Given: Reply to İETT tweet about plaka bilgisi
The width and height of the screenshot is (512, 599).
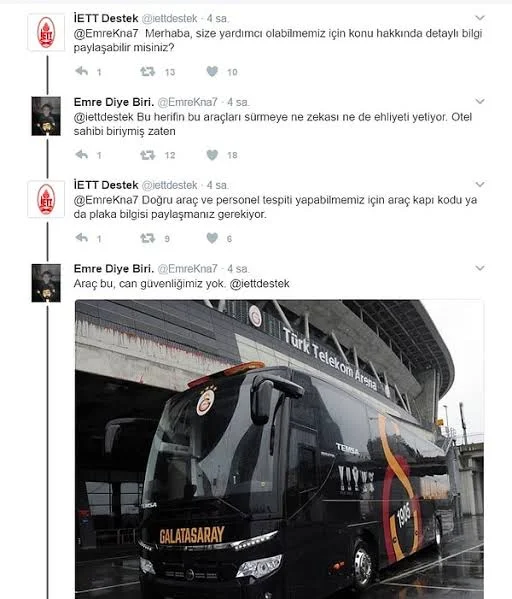Looking at the screenshot, I should tap(82, 238).
